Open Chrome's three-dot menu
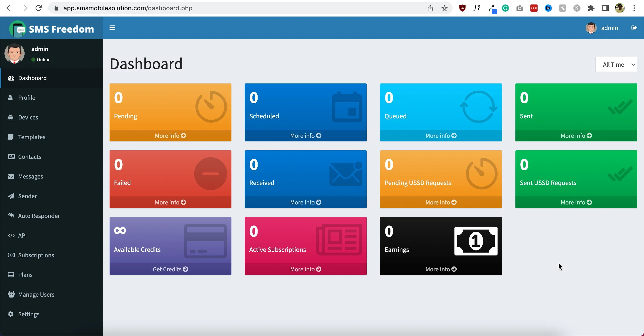 pos(634,8)
